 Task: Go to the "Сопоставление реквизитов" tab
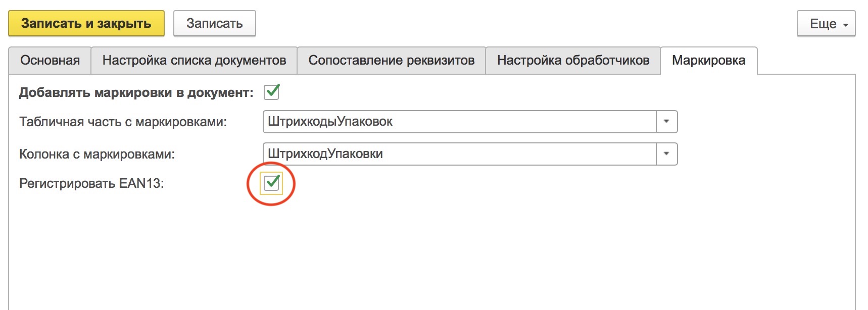tap(392, 61)
